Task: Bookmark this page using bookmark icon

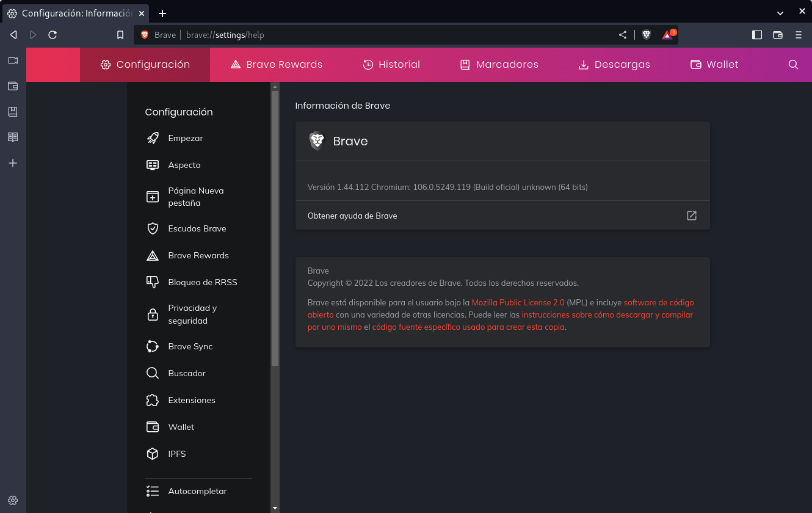Action: click(120, 35)
